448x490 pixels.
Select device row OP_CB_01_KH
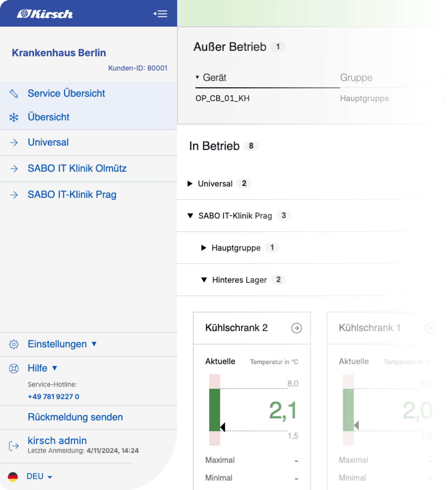222,98
